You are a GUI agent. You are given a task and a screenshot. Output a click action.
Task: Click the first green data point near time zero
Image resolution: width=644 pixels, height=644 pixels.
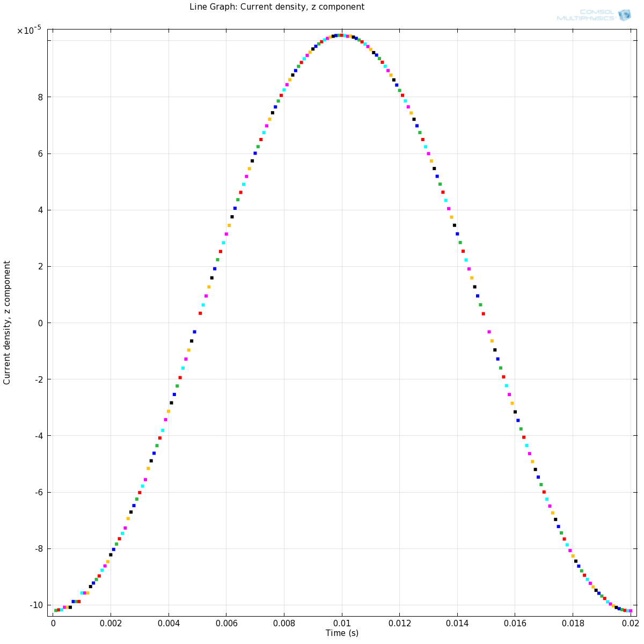[55, 610]
